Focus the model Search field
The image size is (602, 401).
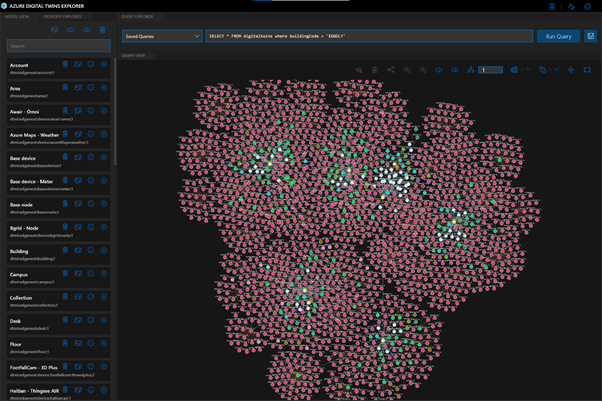pyautogui.click(x=59, y=46)
